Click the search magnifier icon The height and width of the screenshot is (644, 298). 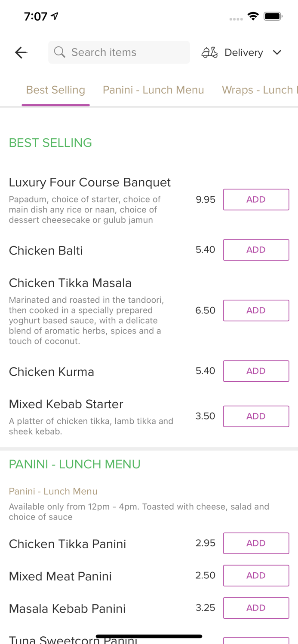[60, 52]
